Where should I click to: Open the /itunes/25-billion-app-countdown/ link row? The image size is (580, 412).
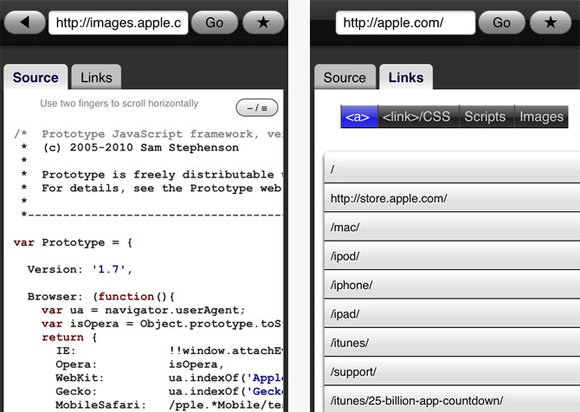[x=452, y=399]
